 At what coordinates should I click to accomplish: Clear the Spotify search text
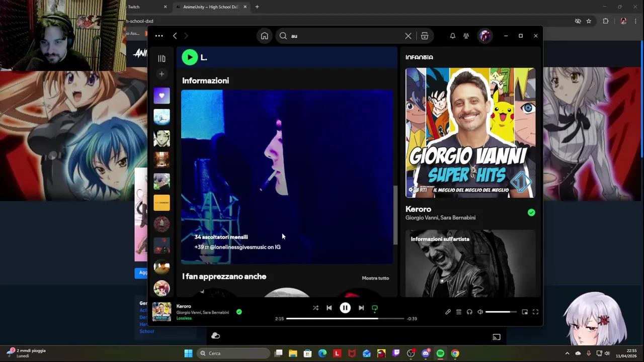[408, 36]
